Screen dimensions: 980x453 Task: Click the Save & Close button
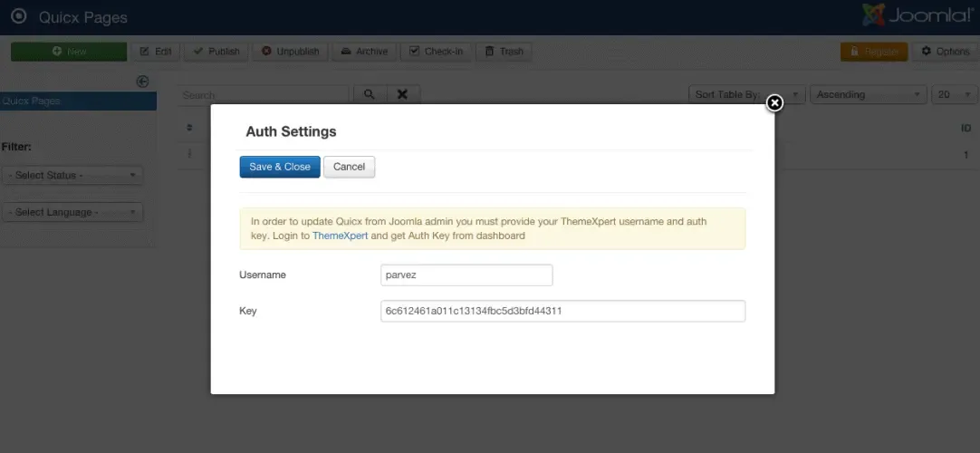(280, 167)
